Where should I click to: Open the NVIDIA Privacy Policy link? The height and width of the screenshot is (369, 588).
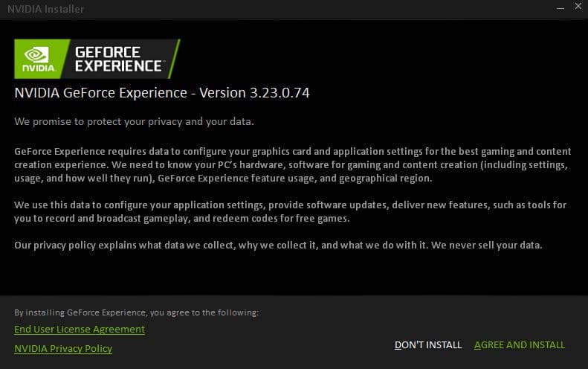tap(63, 348)
